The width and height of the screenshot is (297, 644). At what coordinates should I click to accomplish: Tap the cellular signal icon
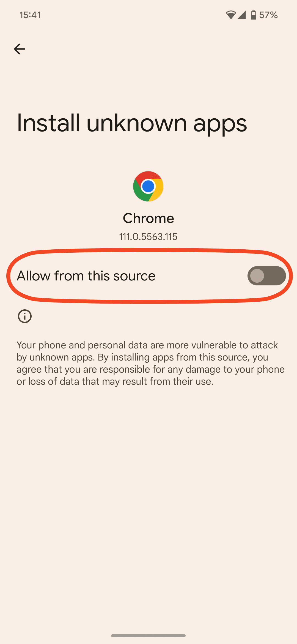coord(242,15)
